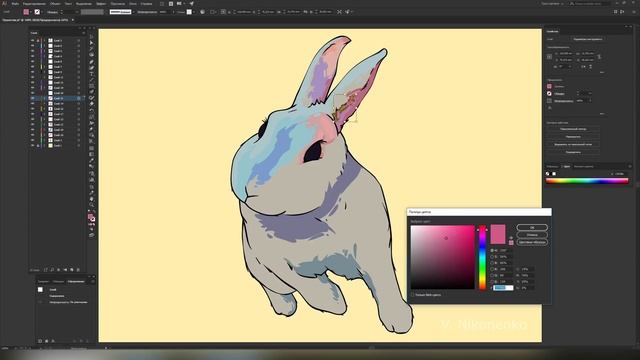
Task: Click the search field in top bar
Action: (590, 3)
